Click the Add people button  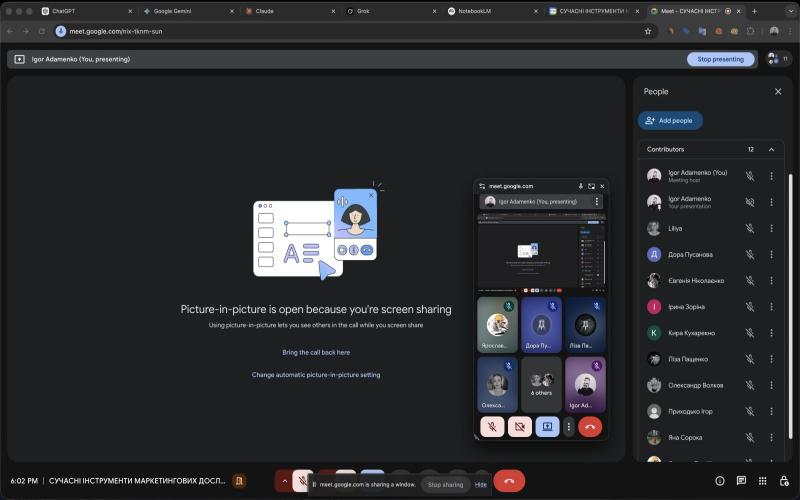[670, 120]
